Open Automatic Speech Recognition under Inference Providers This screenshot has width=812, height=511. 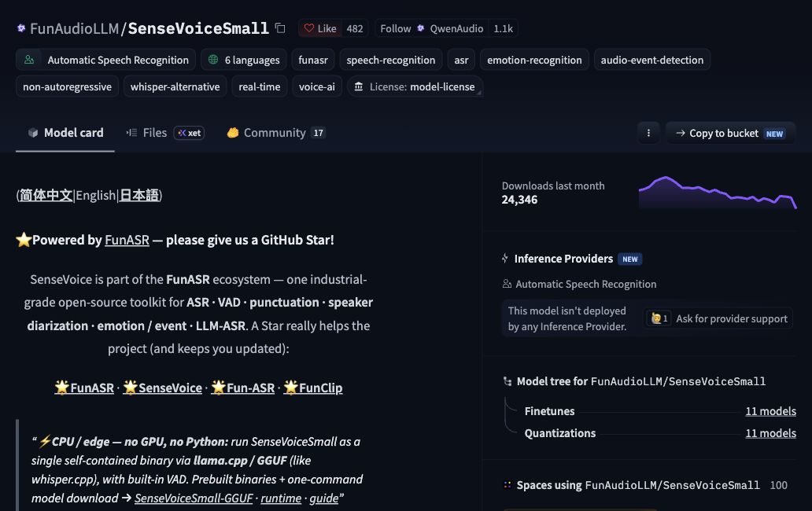tap(579, 284)
